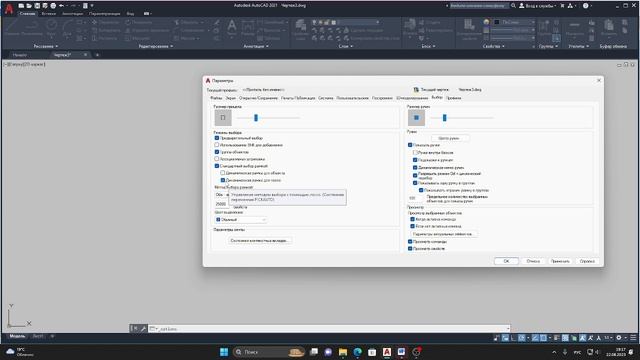This screenshot has width=640, height=360.
Task: Toggle the Предварительный выбор checkbox
Action: click(x=217, y=138)
